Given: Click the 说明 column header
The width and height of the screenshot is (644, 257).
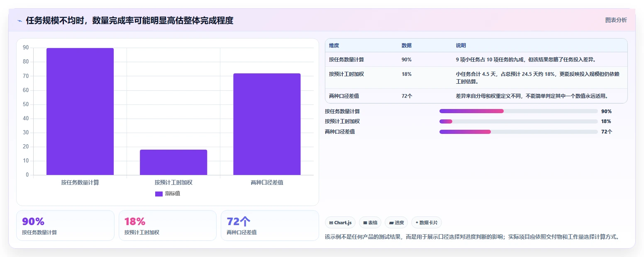Looking at the screenshot, I should pos(461,46).
